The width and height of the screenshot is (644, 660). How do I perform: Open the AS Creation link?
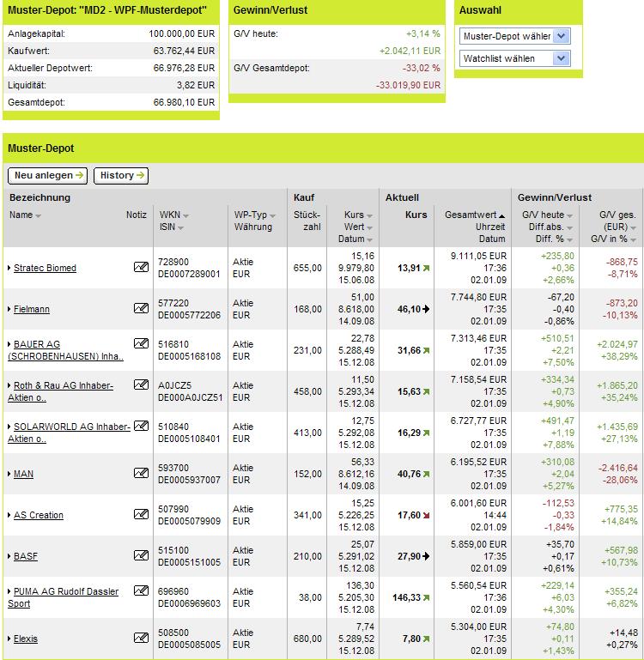39,515
